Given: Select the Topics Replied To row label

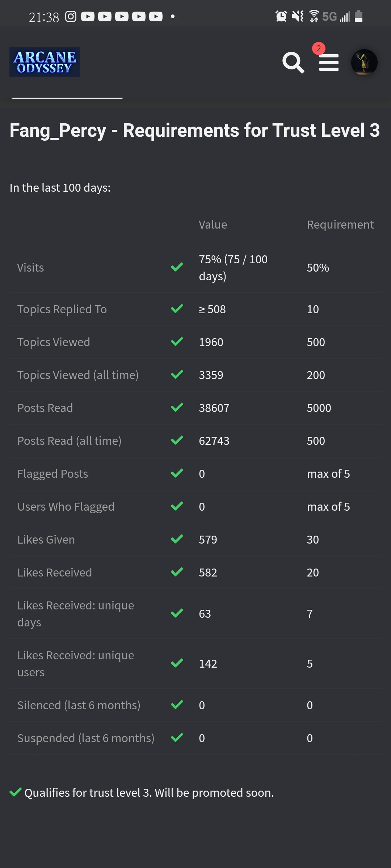Looking at the screenshot, I should (x=62, y=309).
